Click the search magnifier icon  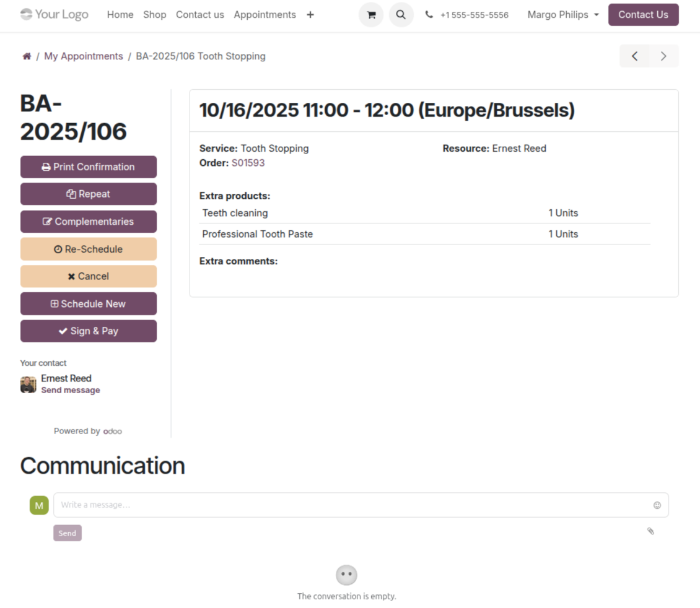pos(401,15)
